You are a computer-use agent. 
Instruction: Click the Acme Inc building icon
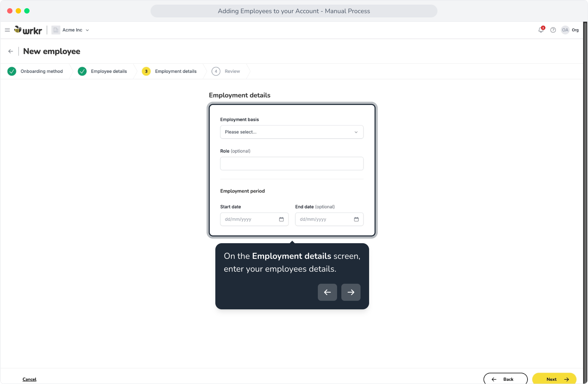(x=56, y=30)
